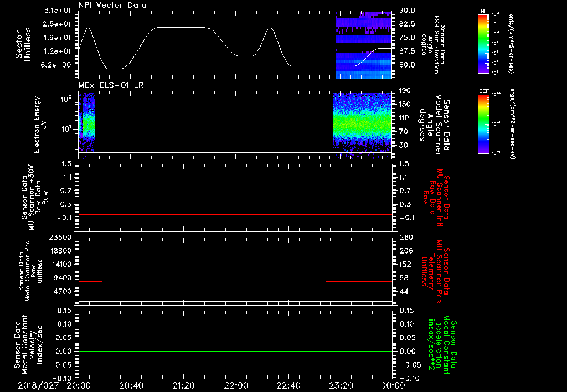Screen dimensions: 567x392
Task: Click the red 'MU Scanner Inh' axis label
Action: [436, 198]
